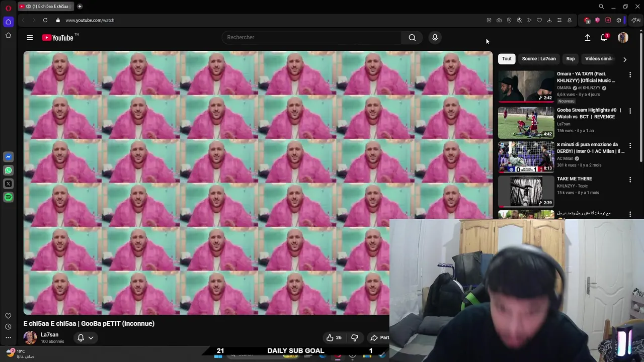
Task: Open notification bell dropdown for La7san
Action: [x=85, y=338]
